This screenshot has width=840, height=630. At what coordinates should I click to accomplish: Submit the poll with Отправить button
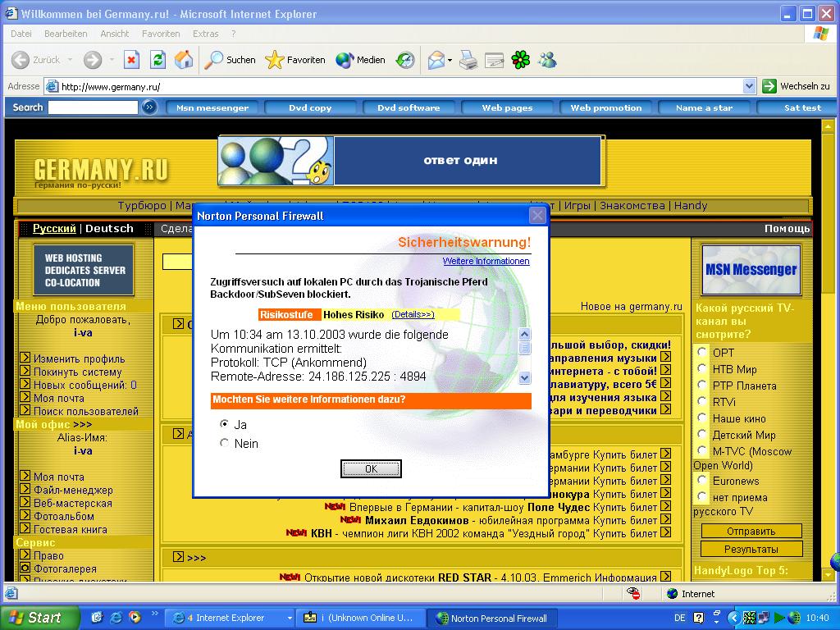coord(751,531)
